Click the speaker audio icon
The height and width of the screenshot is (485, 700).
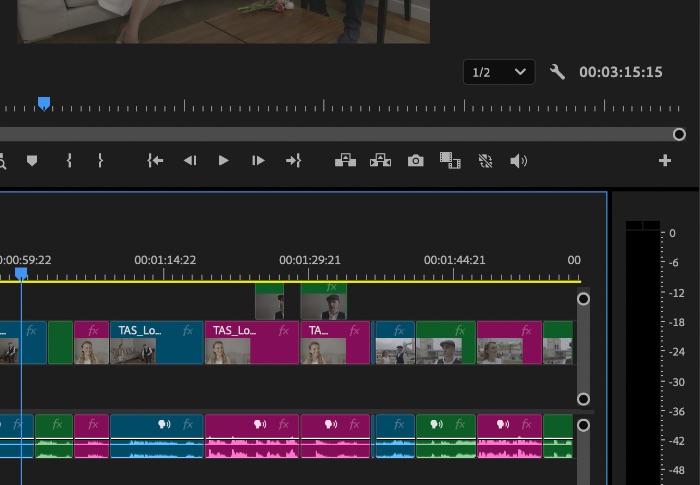tap(518, 160)
